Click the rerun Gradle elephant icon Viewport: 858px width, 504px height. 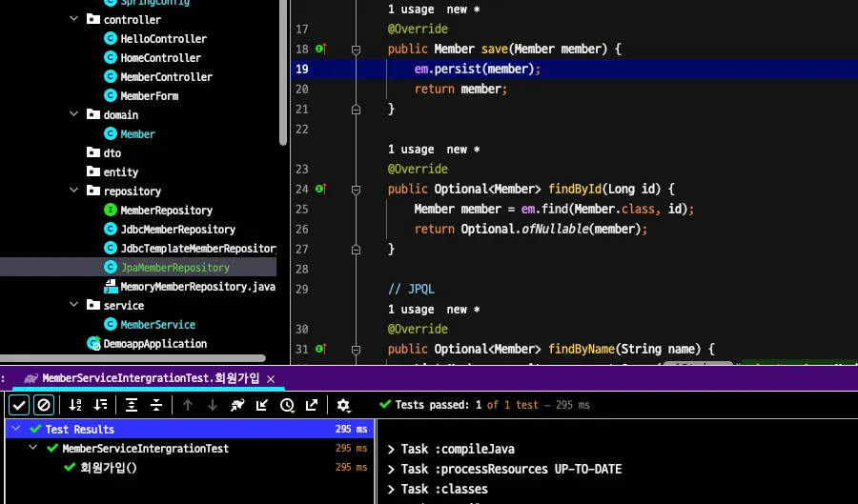coord(237,405)
